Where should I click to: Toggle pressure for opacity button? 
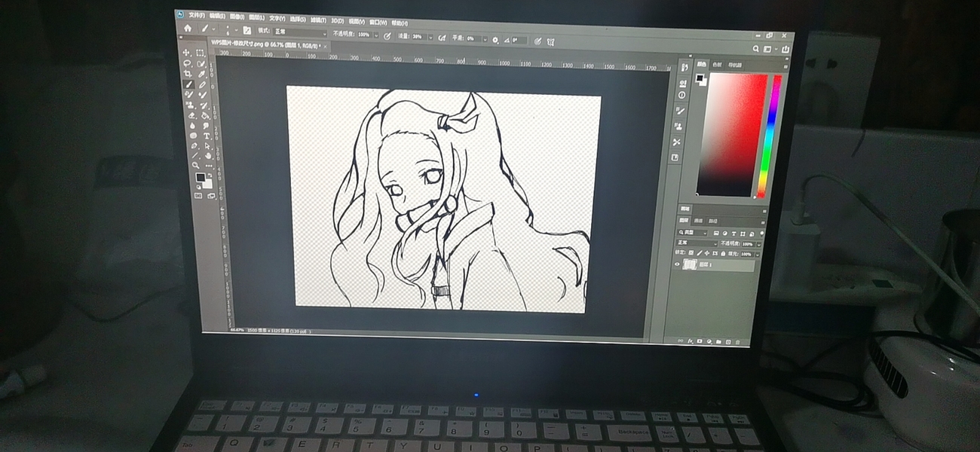387,36
